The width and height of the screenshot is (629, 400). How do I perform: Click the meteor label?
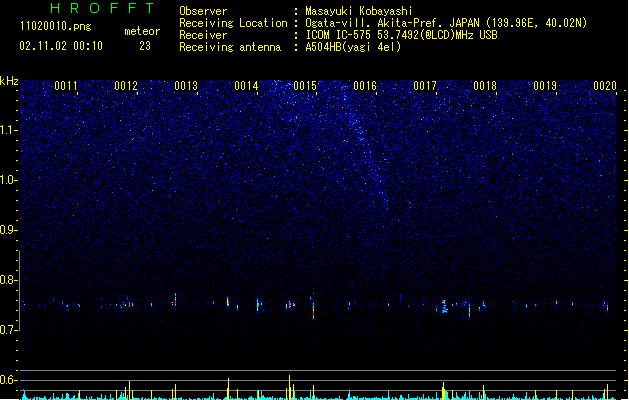coord(142,31)
